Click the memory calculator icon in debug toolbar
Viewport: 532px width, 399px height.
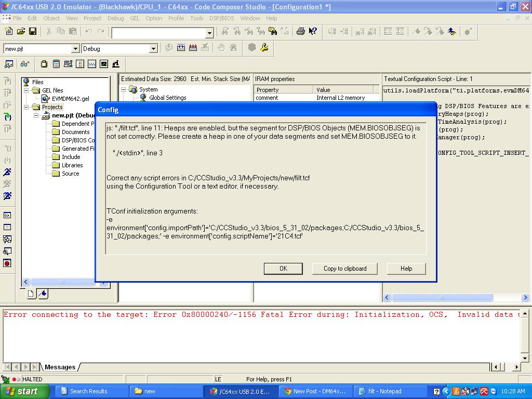pos(56,64)
